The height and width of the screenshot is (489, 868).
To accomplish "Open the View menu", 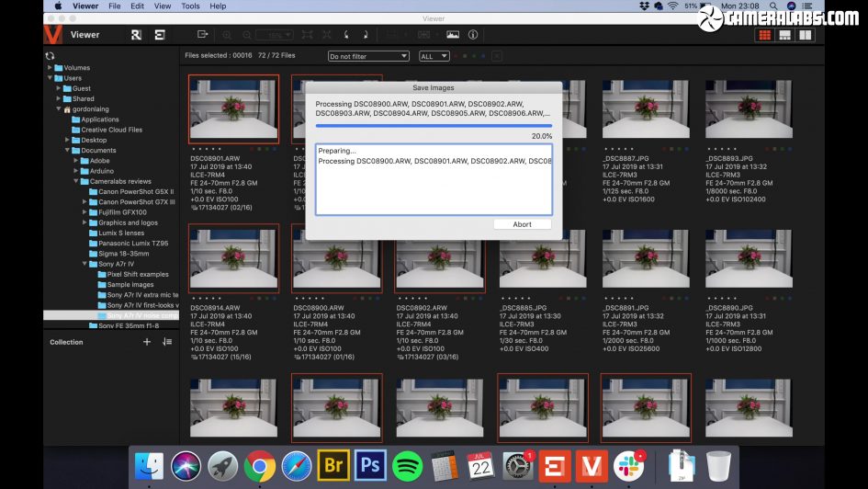I will coord(163,6).
